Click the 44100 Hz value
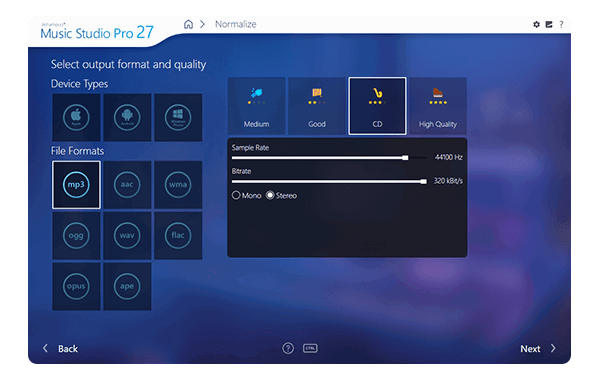This screenshot has width=600, height=380. 448,157
